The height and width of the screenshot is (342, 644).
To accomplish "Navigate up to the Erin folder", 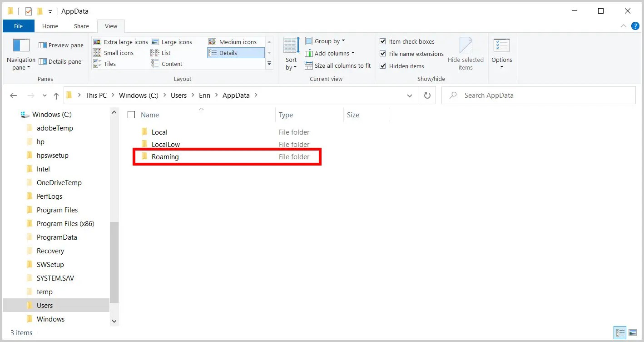I will point(55,95).
